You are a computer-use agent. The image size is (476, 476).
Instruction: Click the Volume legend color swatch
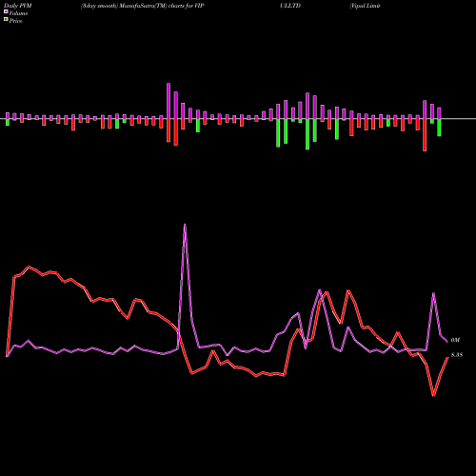click(x=6, y=12)
